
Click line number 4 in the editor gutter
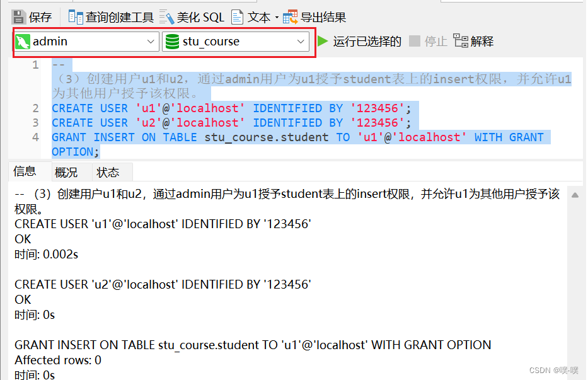tap(35, 137)
